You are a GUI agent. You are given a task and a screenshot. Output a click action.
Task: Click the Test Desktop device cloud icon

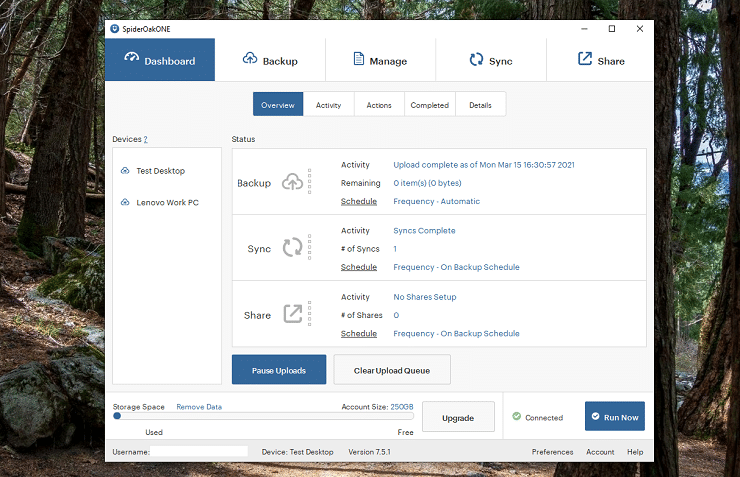[125, 171]
